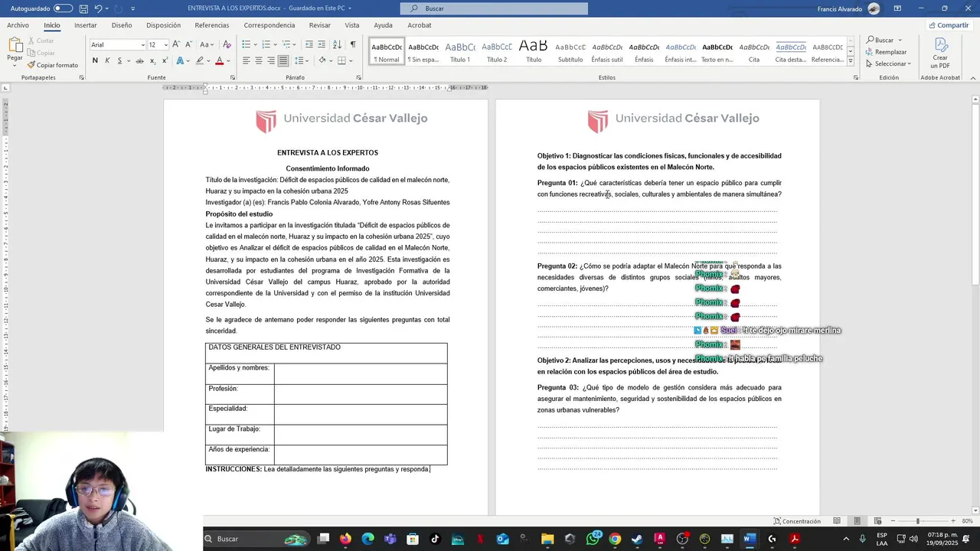980x551 pixels.
Task: Open Reemplazar find and replace
Action: (886, 52)
